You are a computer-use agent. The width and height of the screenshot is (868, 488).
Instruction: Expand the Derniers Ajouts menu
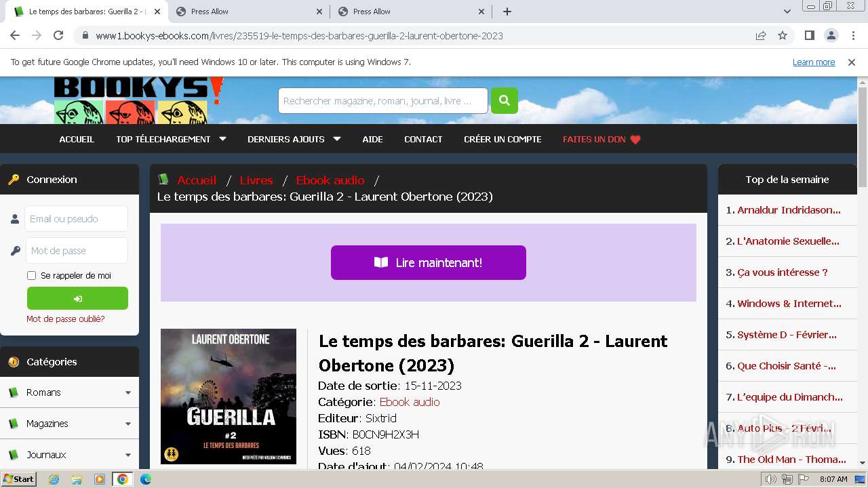(294, 139)
